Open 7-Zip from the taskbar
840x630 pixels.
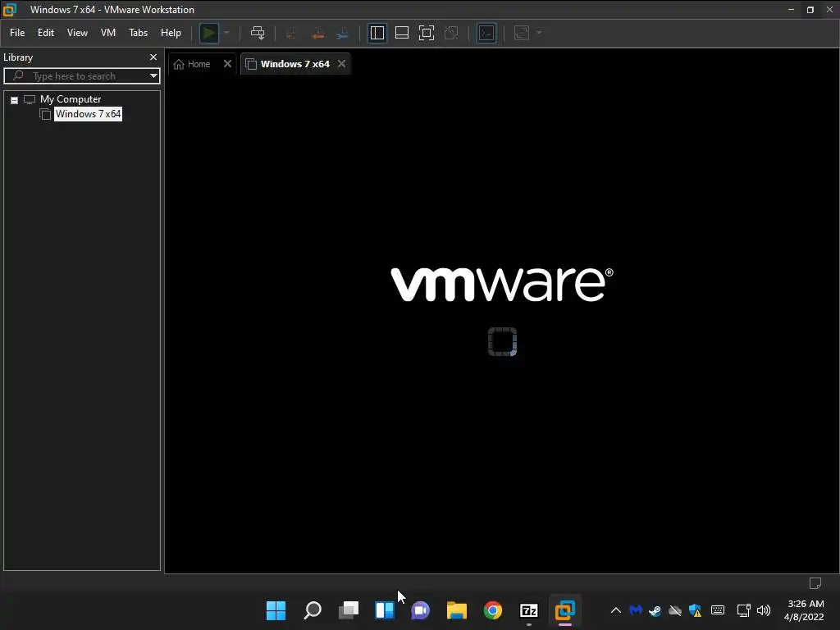pyautogui.click(x=529, y=610)
